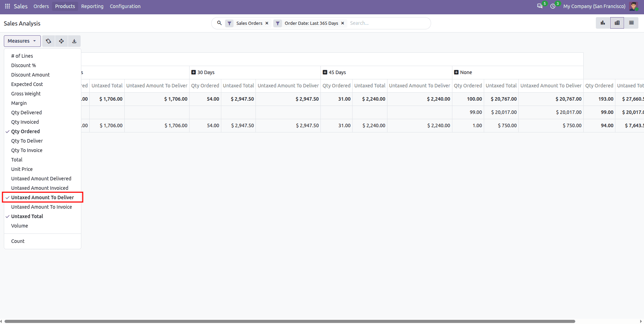Toggle Untaxed Total measure off
The image size is (644, 324).
43,216
